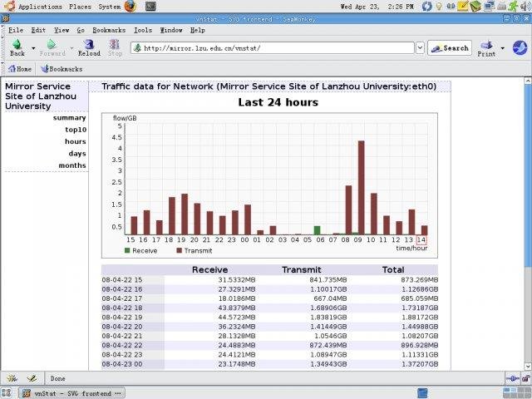
Task: Launch Firefox from the top panel
Action: [x=131, y=6]
